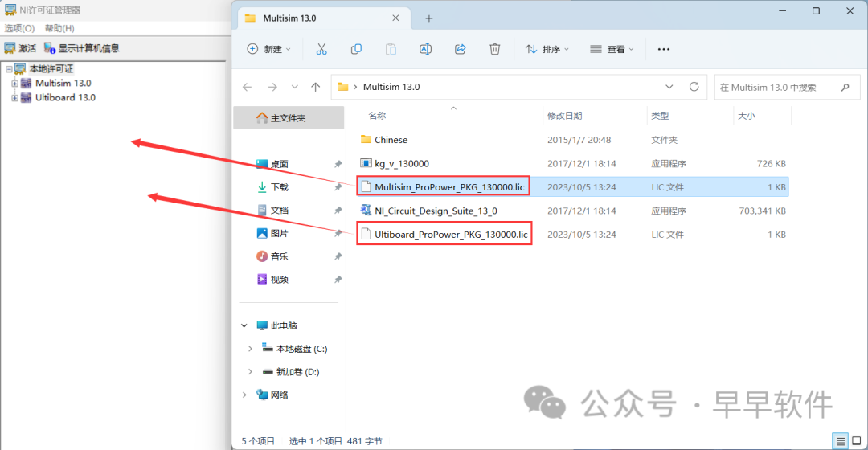This screenshot has height=450, width=868.
Task: Open the address bar history dropdown
Action: click(669, 87)
